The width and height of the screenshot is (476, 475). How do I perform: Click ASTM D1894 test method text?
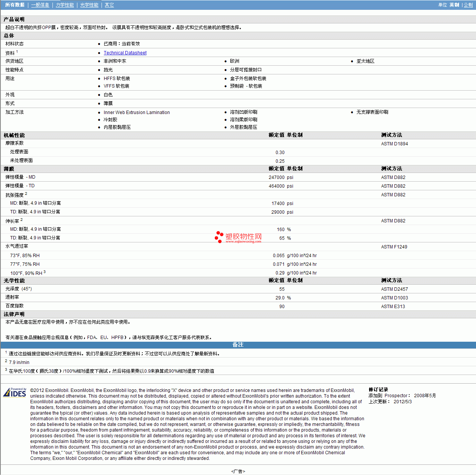click(x=394, y=144)
